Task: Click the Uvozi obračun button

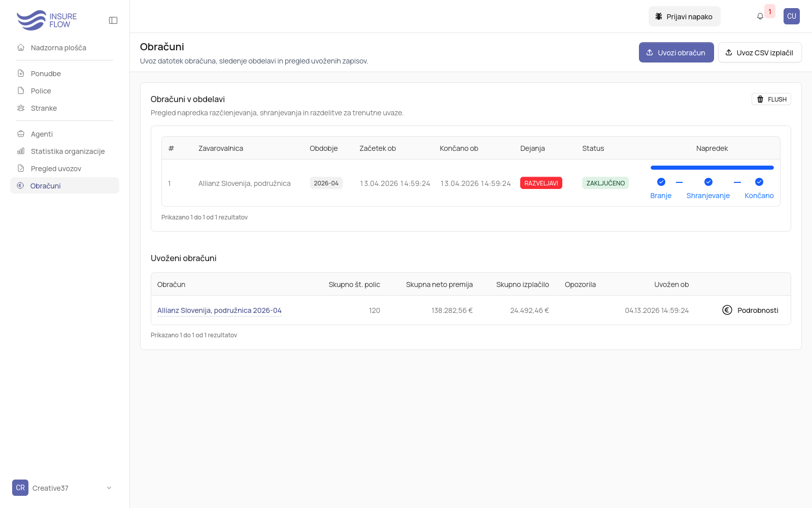Action: (676, 53)
